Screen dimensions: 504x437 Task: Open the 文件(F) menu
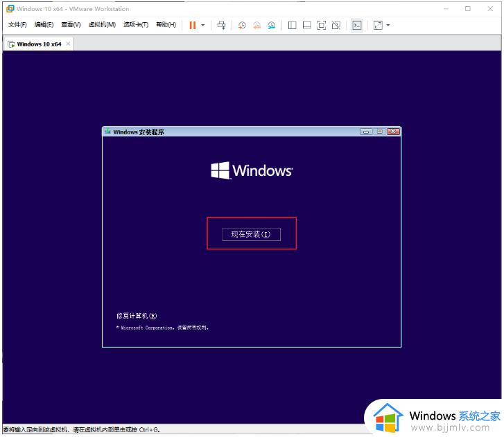pos(17,25)
